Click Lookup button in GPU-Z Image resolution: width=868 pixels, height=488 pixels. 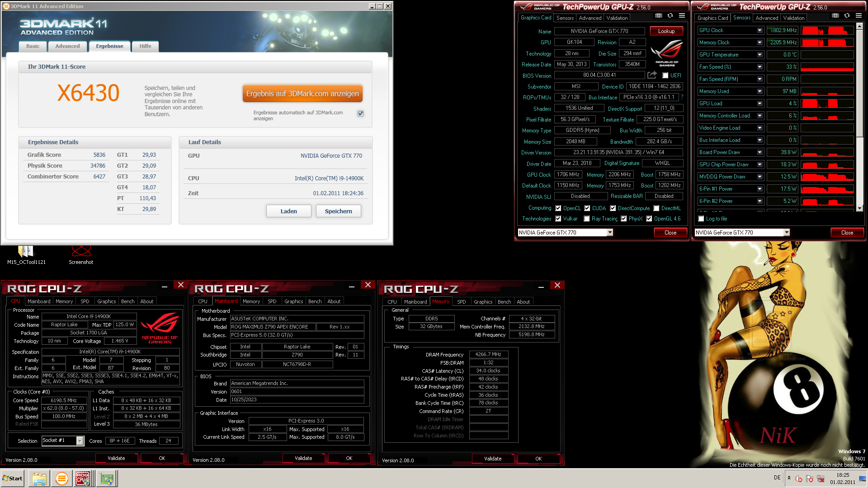point(666,31)
